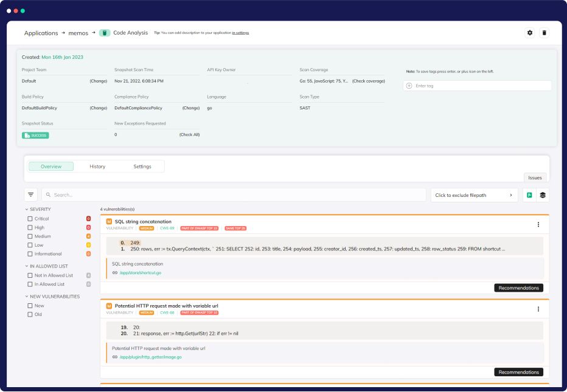Click the orange Medium count badge
The width and height of the screenshot is (567, 392).
88,236
